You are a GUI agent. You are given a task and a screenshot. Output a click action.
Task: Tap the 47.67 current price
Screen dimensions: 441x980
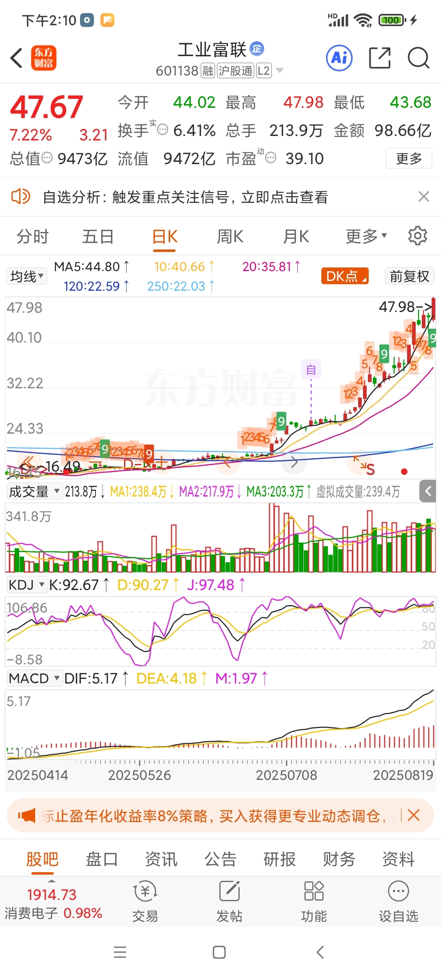[47, 107]
